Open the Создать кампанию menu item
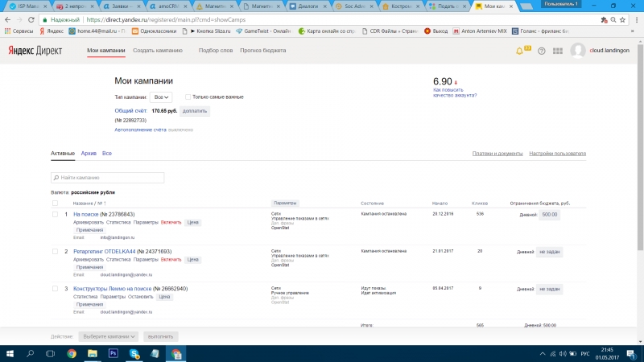The image size is (644, 362). (x=158, y=51)
